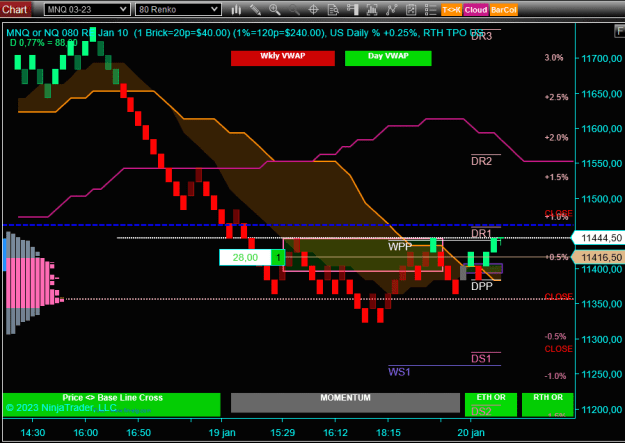Click the WS1 support label

coord(399,372)
